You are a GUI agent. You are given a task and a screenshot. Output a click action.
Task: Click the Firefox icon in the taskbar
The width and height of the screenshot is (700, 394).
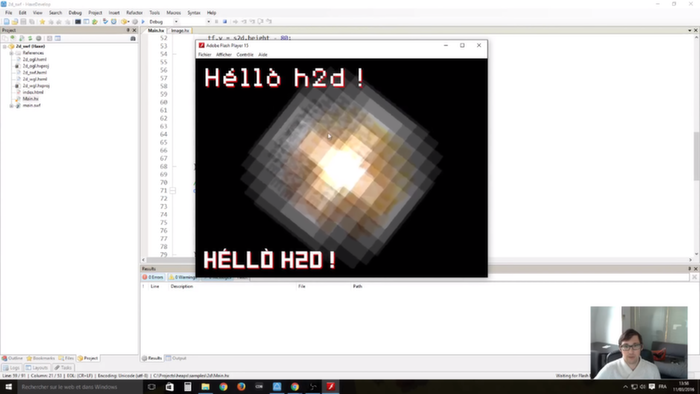click(241, 386)
